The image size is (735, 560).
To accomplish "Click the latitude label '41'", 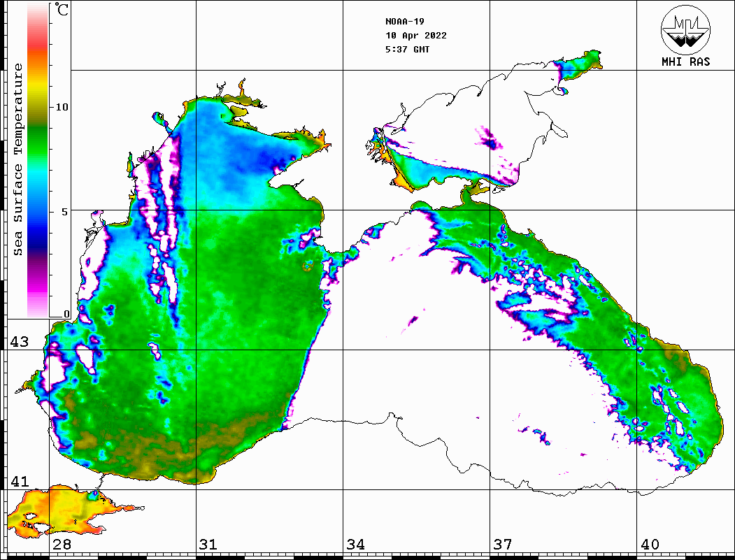I will [19, 482].
